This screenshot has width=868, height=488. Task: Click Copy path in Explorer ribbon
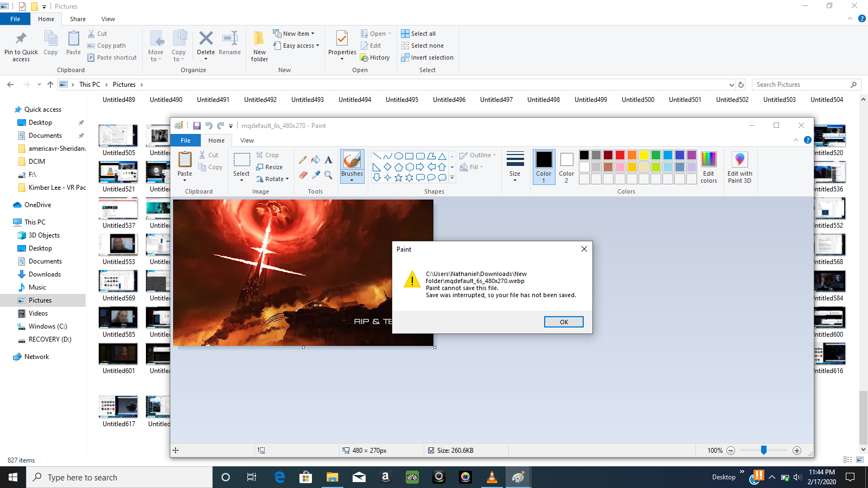pyautogui.click(x=106, y=46)
